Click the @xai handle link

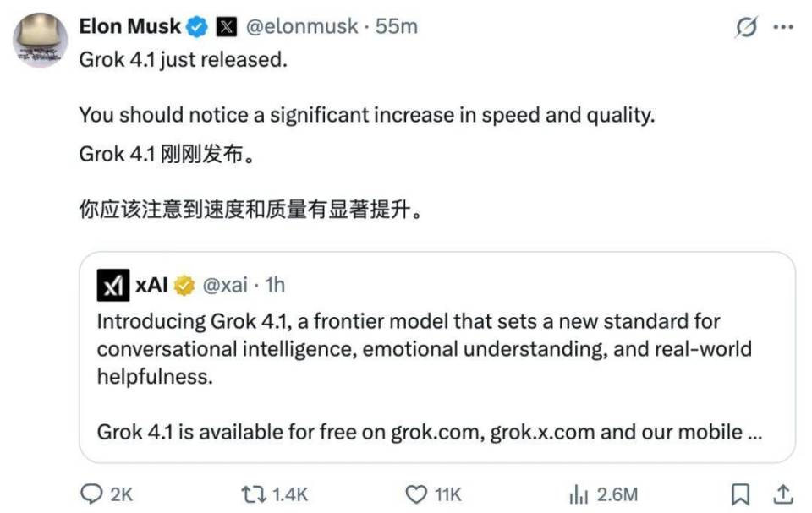225,286
